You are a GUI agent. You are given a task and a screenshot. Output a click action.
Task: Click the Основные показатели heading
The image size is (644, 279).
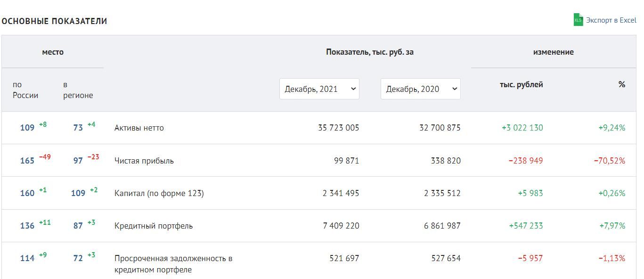tap(54, 21)
